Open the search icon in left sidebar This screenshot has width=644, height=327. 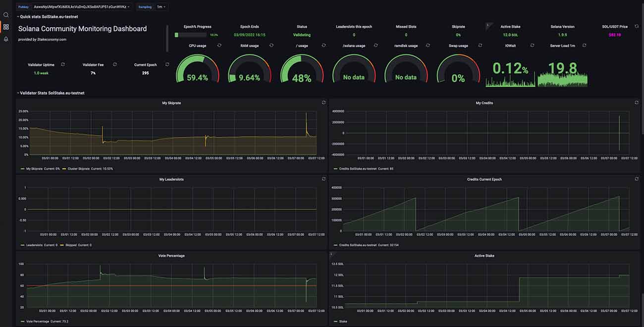pyautogui.click(x=6, y=15)
